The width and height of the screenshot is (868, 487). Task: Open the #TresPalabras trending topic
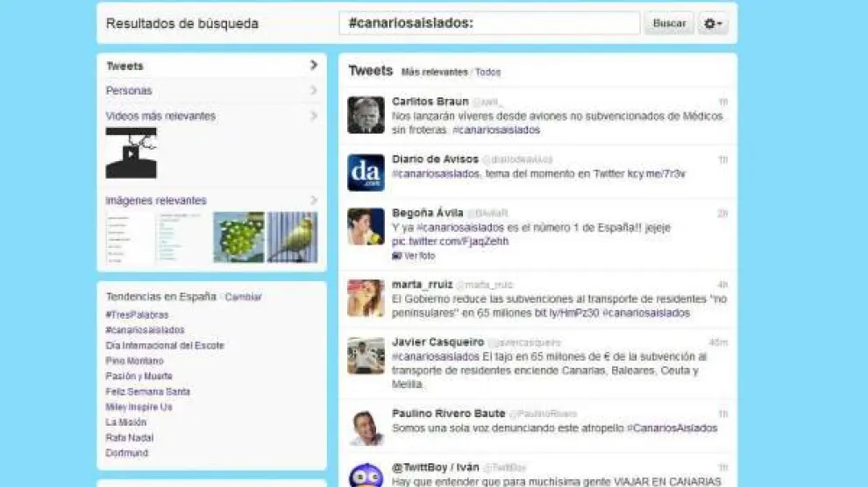tap(137, 315)
